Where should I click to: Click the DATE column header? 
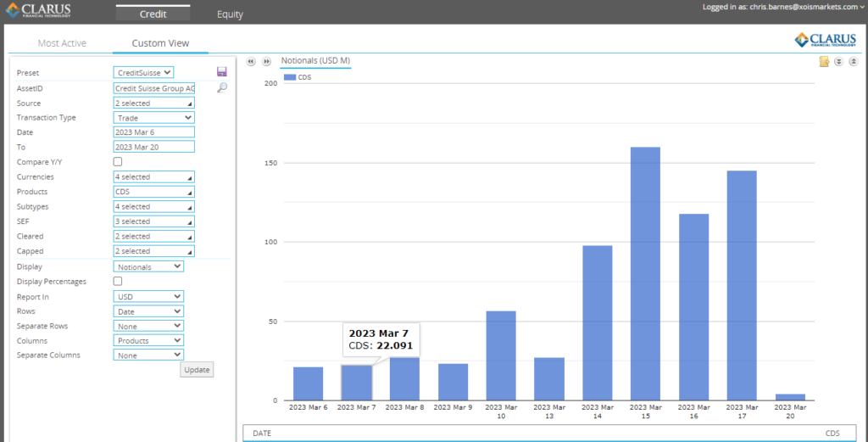tap(262, 434)
